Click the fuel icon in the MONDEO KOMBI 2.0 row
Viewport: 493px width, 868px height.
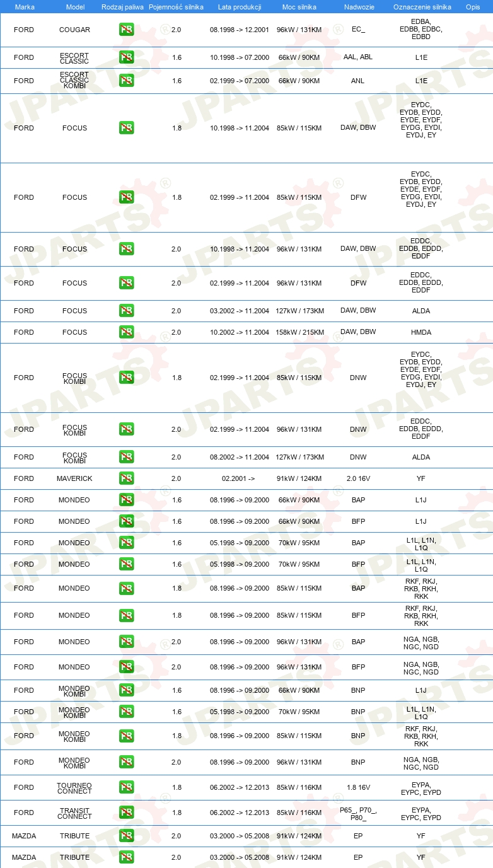(x=127, y=762)
